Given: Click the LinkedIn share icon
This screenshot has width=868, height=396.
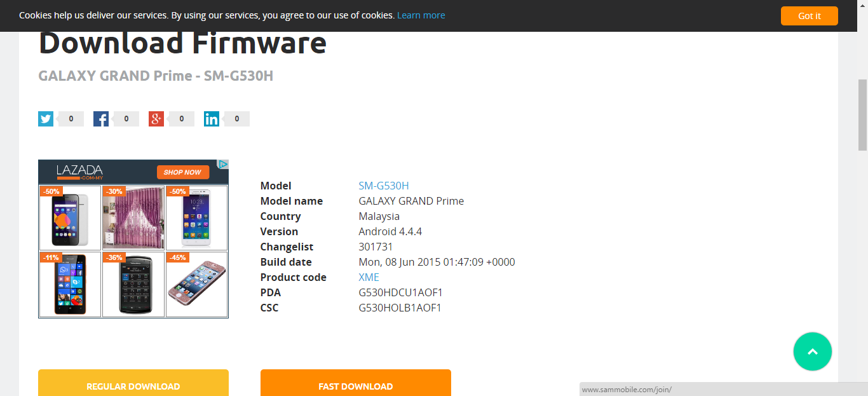Looking at the screenshot, I should click(x=212, y=119).
